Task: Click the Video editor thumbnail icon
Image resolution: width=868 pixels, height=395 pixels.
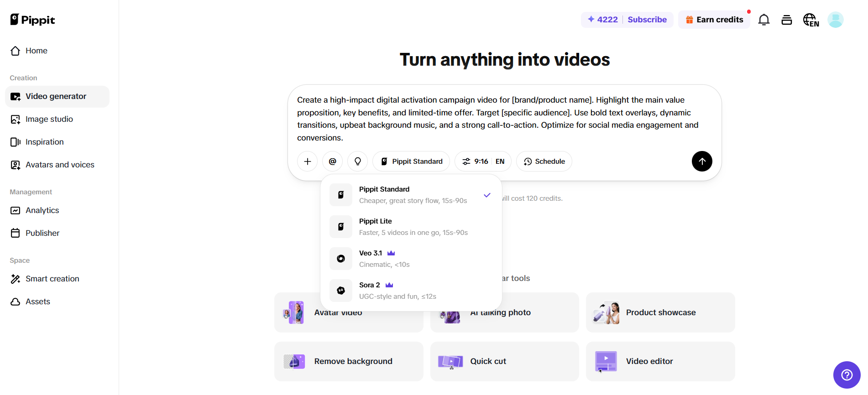Action: tap(606, 362)
